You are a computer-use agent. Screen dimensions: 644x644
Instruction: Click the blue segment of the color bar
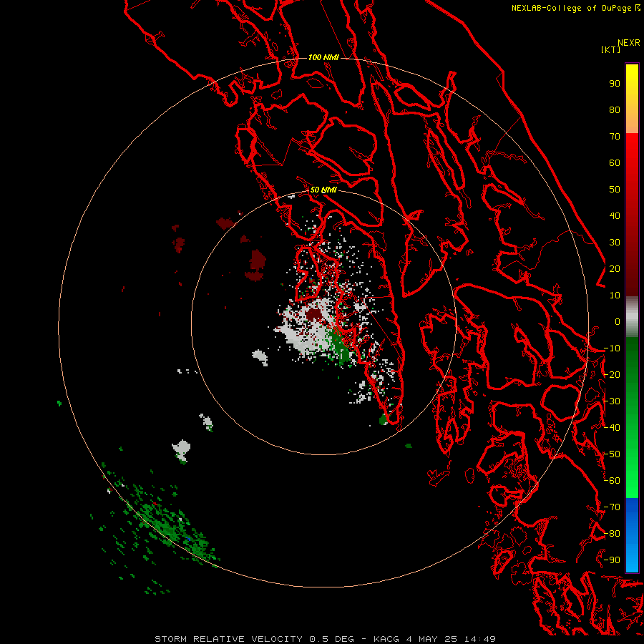point(632,535)
